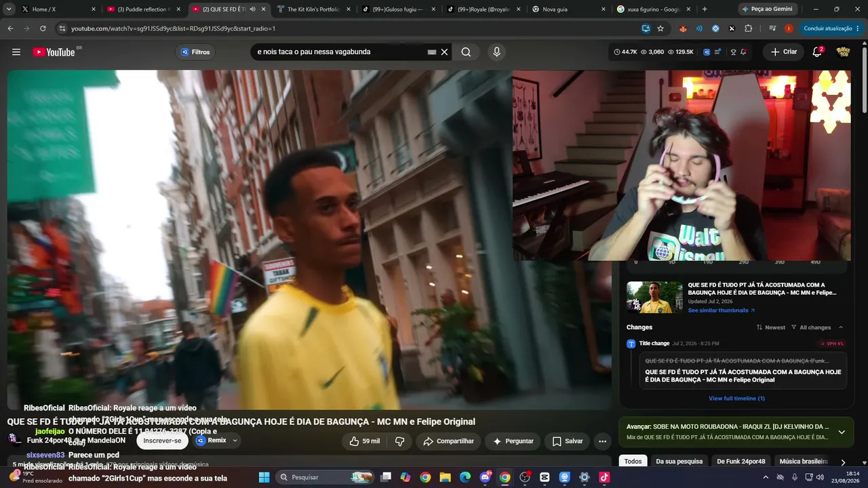Open Microsoft Edge from the taskbar
The height and width of the screenshot is (488, 868).
coord(465,477)
